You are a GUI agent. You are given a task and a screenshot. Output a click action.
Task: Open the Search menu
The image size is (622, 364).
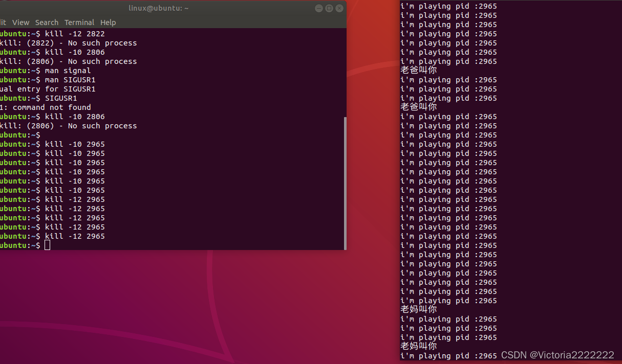[47, 22]
